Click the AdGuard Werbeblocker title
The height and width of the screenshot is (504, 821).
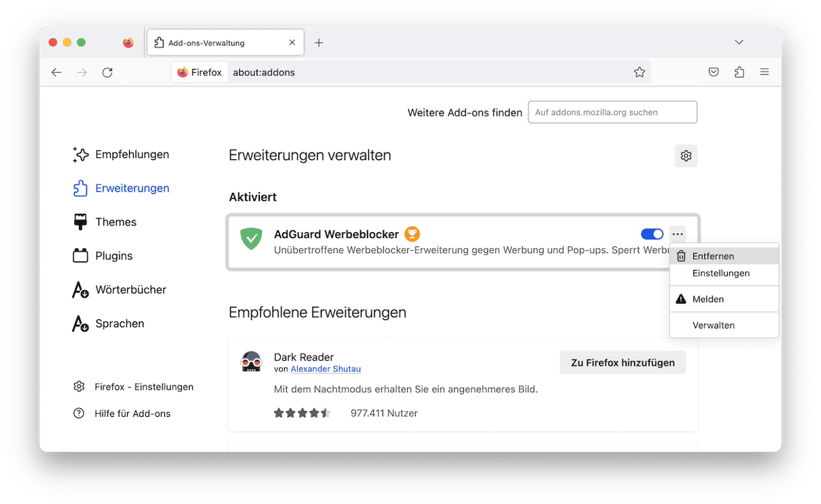point(336,234)
